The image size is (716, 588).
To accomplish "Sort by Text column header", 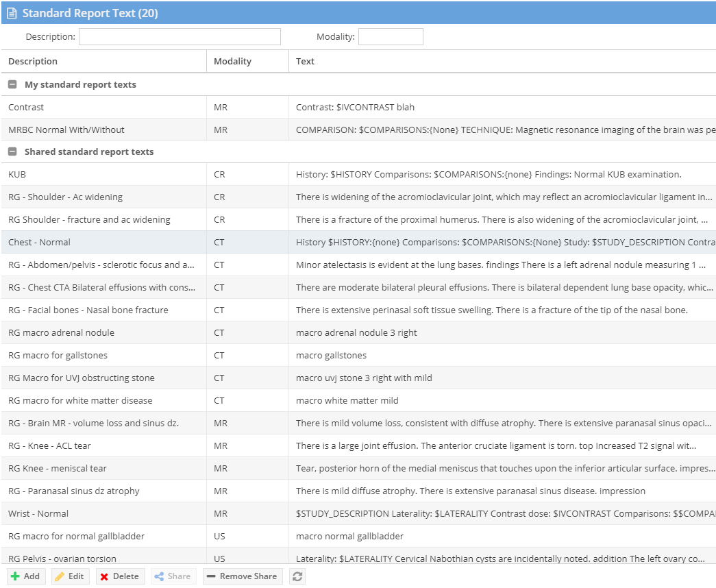I will pos(502,61).
